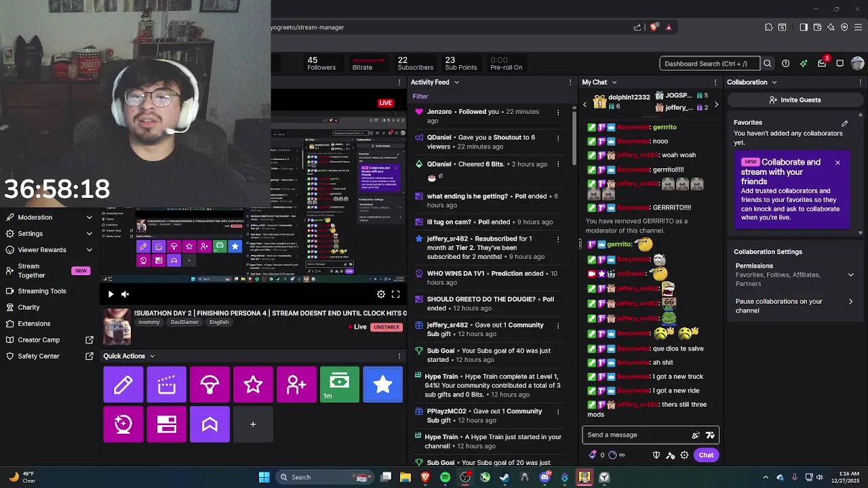868x488 pixels.
Task: Open File Explorer in the taskbar
Action: pyautogui.click(x=406, y=477)
